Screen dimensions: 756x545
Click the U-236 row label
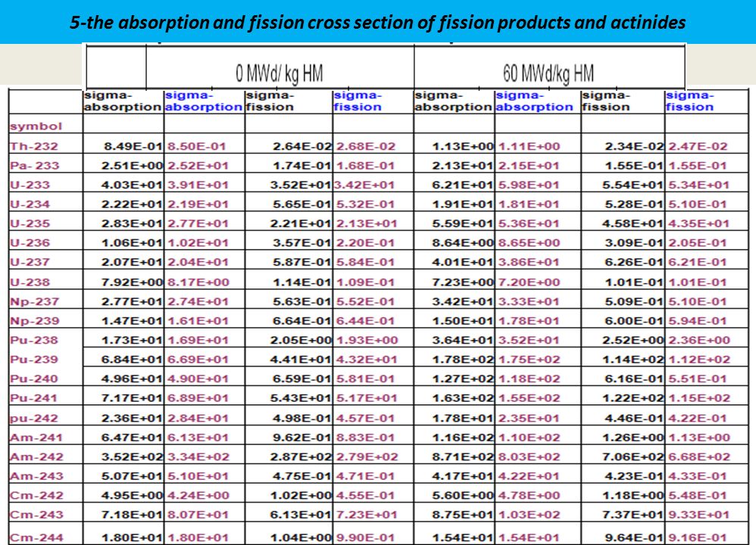(30, 243)
